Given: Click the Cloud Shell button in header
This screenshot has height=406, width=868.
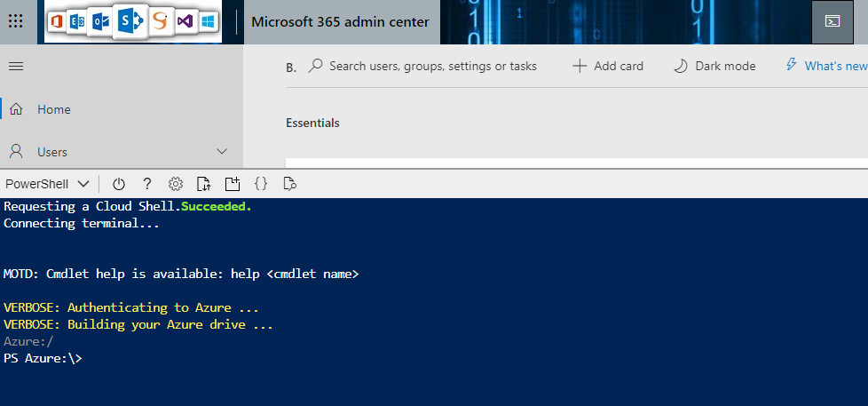Looking at the screenshot, I should pyautogui.click(x=832, y=22).
